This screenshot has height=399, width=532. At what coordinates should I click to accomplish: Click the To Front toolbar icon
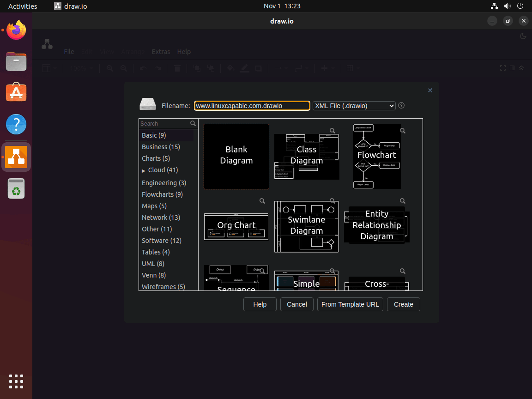196,68
